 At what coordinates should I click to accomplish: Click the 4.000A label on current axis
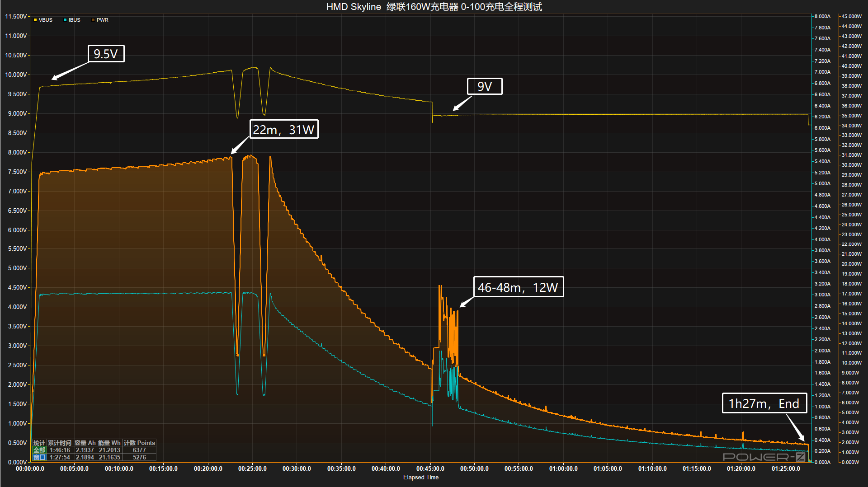pos(822,239)
